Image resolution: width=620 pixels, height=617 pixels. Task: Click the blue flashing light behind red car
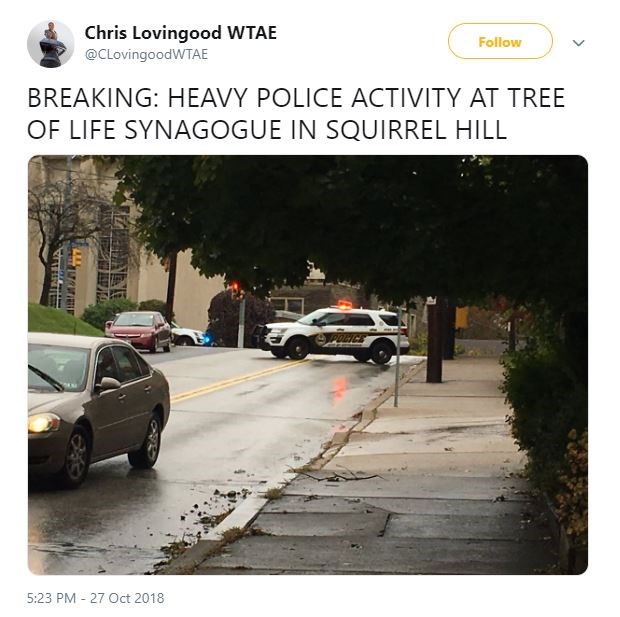tap(208, 339)
